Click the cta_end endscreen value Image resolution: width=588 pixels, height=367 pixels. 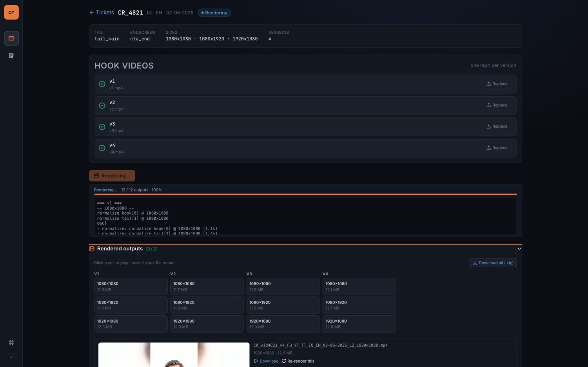[x=140, y=39]
